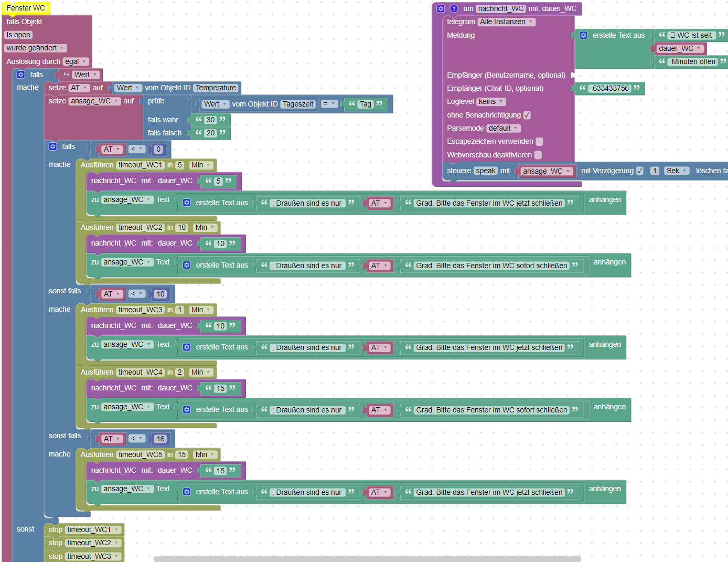This screenshot has height=562, width=728.
Task: Open 'Auslösung durch egal' dropdown
Action: 76,61
